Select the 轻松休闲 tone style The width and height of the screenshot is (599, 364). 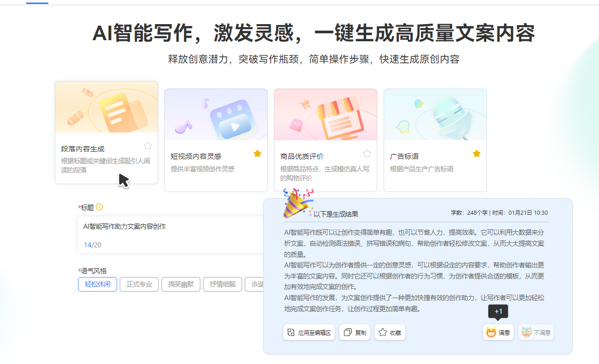pos(98,284)
